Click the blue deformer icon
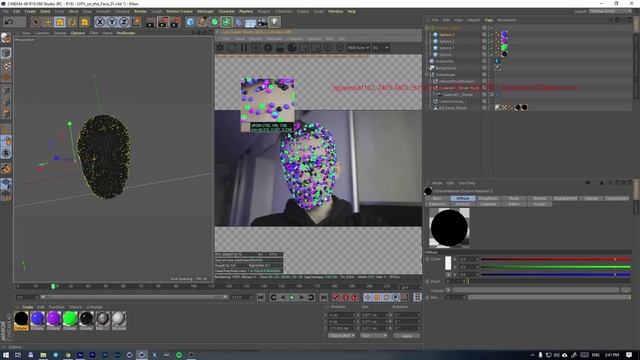 click(x=239, y=22)
